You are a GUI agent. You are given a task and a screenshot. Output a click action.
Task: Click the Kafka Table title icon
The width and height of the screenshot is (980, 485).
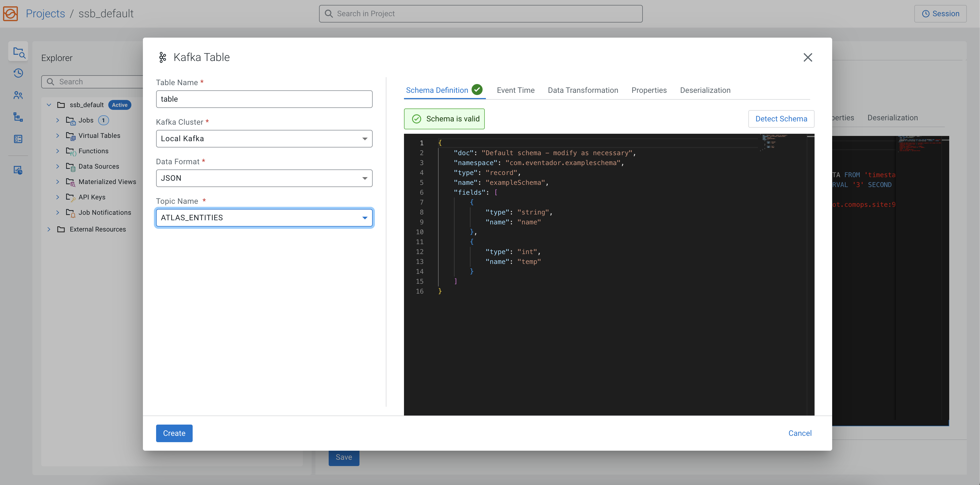pyautogui.click(x=163, y=57)
